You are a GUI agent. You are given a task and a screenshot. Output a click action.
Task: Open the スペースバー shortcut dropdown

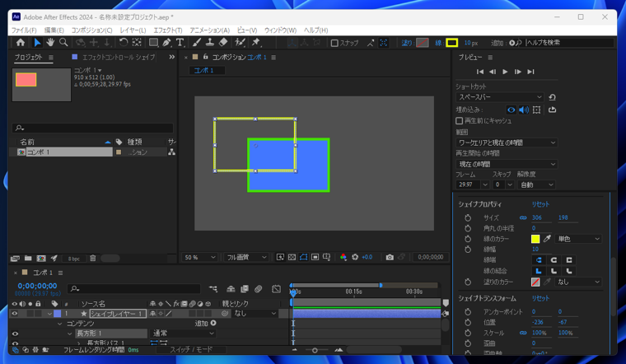pos(500,97)
